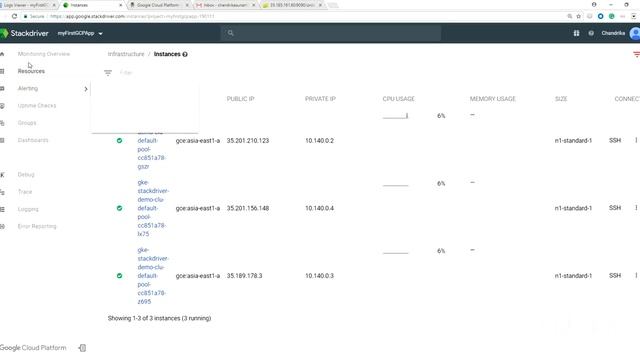640x360 pixels.
Task: Open Logging in sidebar
Action: tap(28, 209)
